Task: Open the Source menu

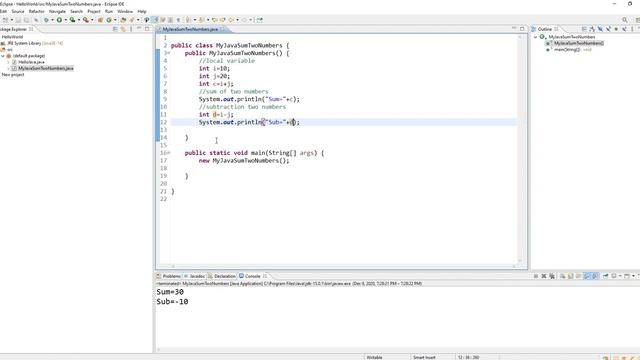Action: pyautogui.click(x=18, y=11)
